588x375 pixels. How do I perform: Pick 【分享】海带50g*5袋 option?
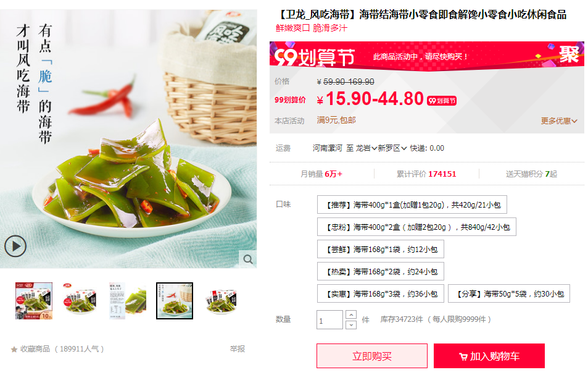509,293
